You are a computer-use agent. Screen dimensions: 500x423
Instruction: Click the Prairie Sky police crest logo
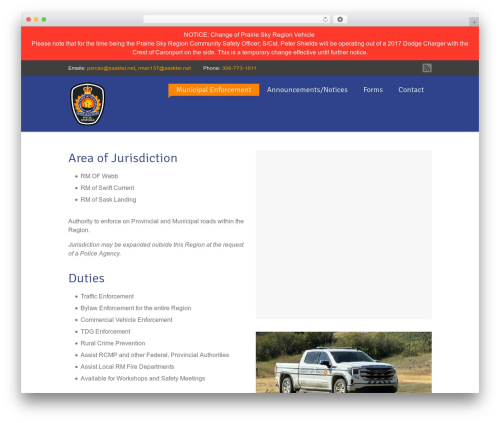tap(87, 104)
